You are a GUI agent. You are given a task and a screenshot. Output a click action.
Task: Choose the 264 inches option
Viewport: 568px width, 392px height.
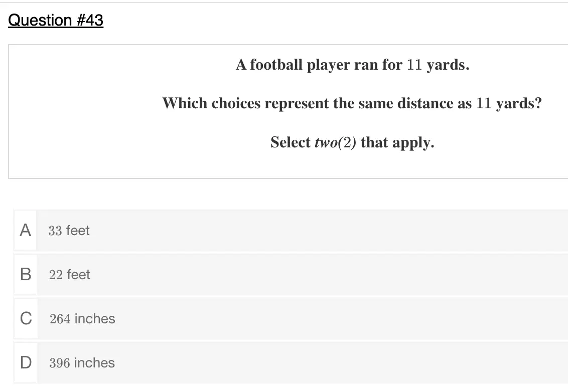click(82, 319)
